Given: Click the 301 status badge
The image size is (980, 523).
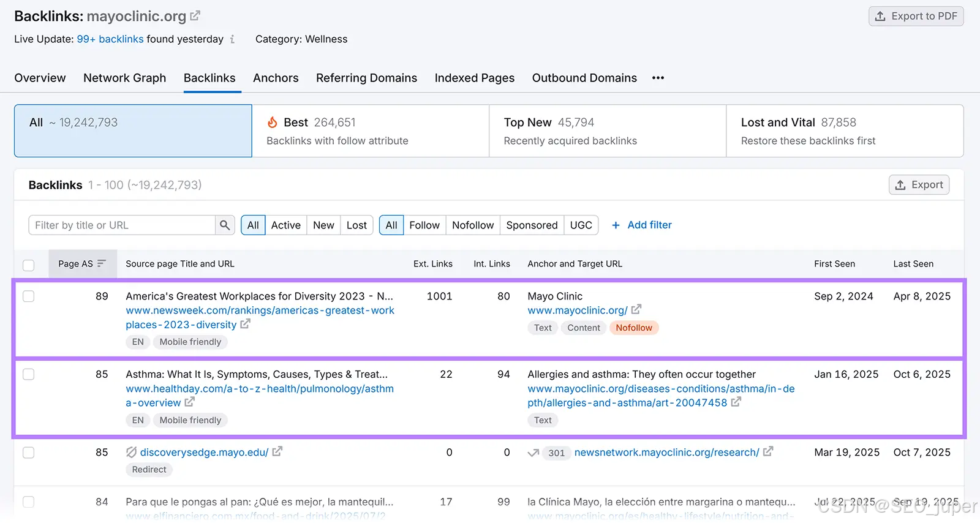Looking at the screenshot, I should [x=557, y=453].
